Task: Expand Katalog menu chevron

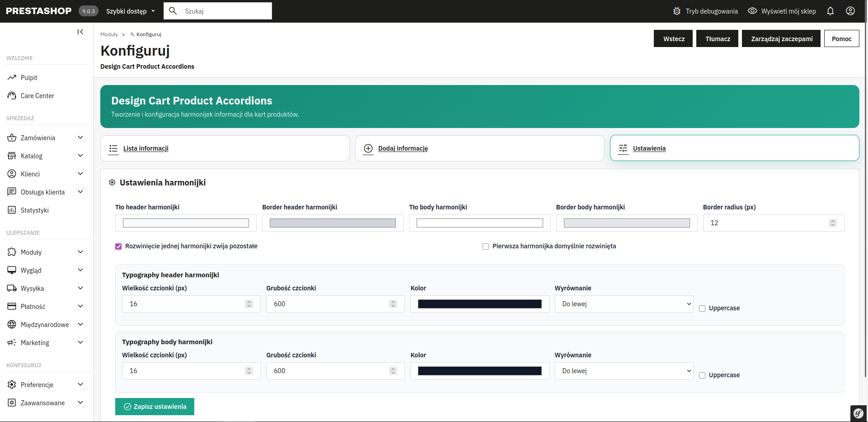Action: pos(80,156)
